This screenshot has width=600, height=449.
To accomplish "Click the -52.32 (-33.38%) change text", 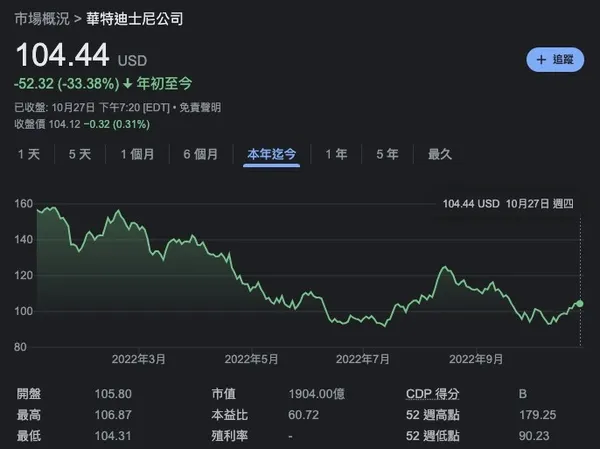I will [x=67, y=83].
